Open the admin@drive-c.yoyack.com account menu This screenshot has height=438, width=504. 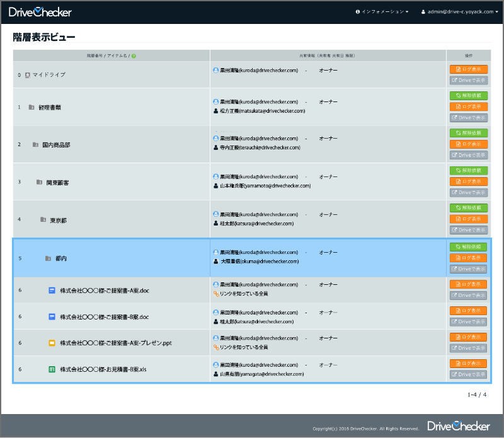coord(460,11)
